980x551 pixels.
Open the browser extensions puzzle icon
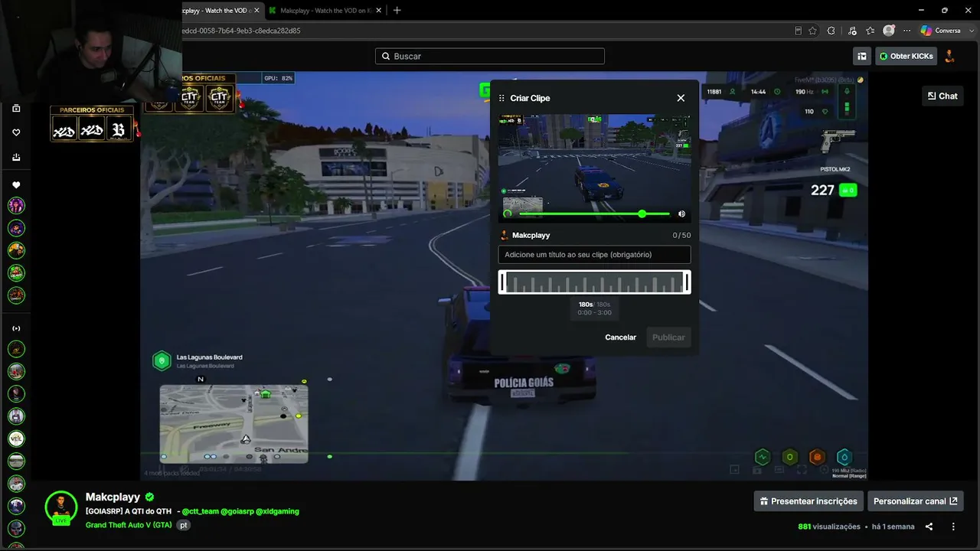coord(831,31)
